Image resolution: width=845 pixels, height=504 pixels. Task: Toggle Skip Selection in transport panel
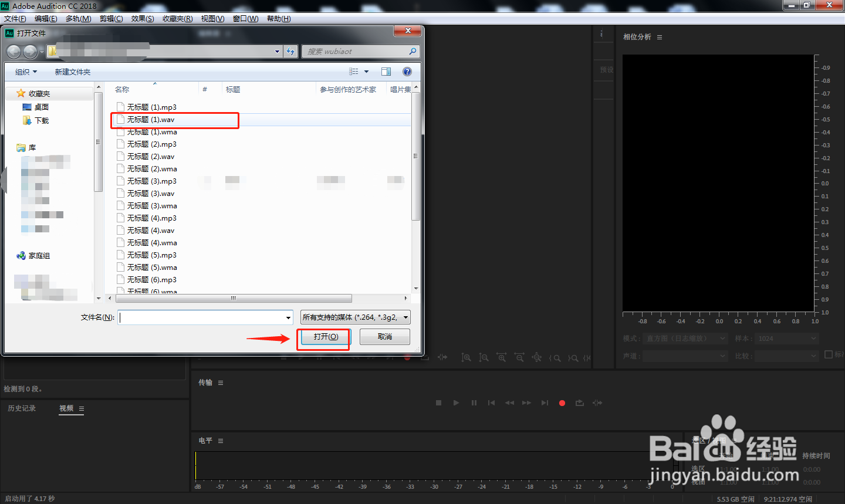coord(597,403)
